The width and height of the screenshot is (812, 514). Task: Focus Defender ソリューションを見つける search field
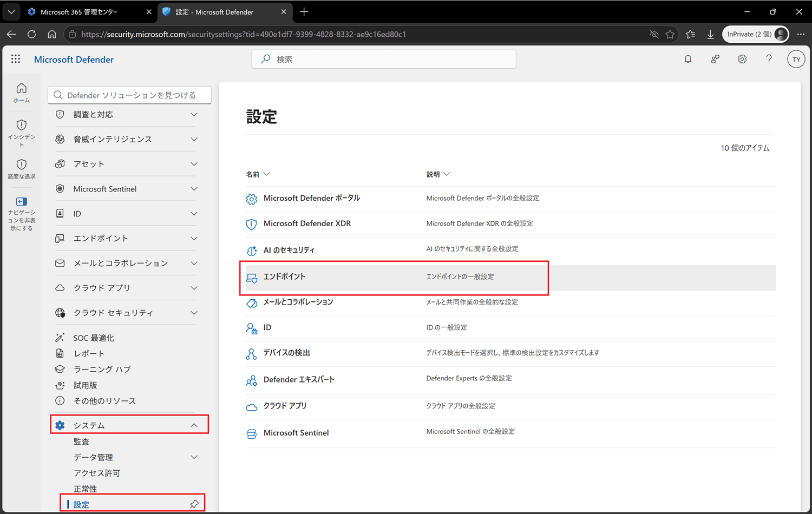[x=129, y=95]
